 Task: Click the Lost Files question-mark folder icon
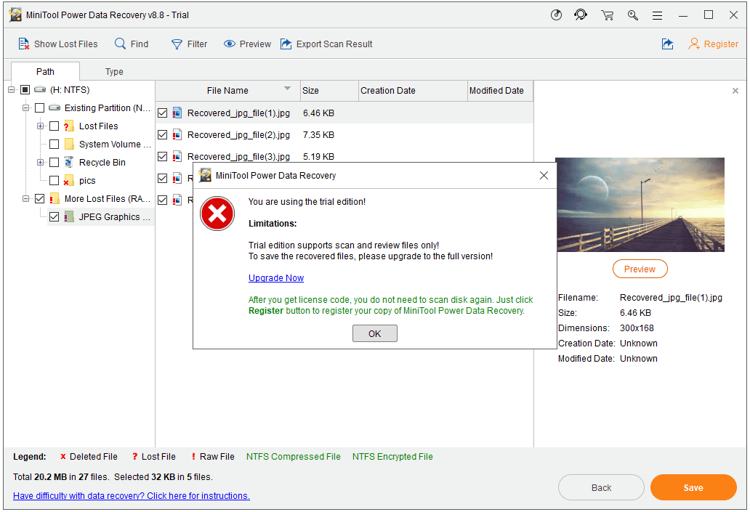[68, 126]
